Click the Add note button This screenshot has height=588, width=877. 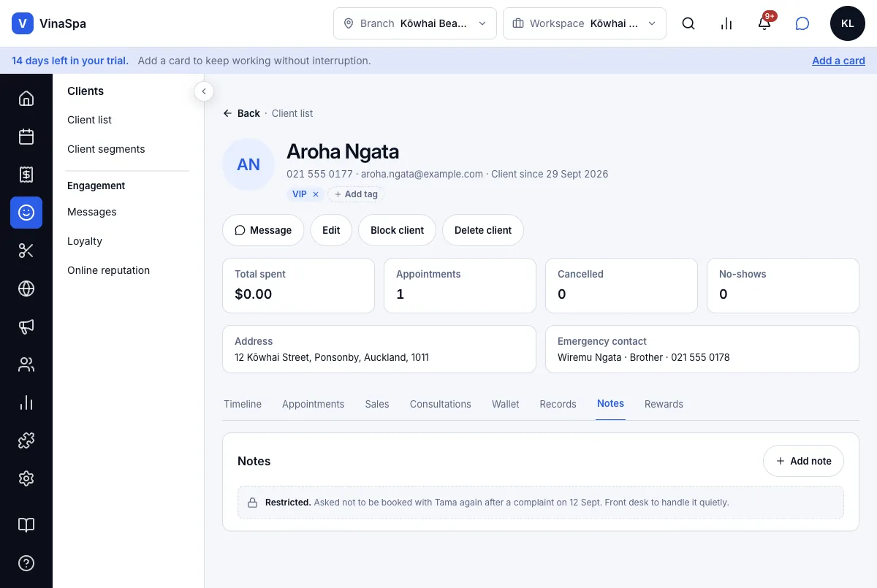tap(803, 461)
